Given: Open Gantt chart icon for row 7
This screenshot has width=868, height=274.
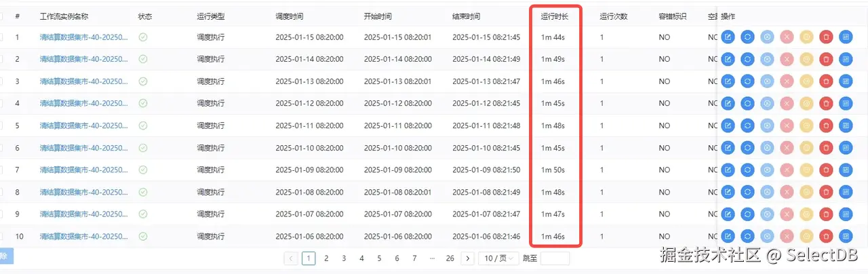Looking at the screenshot, I should point(846,170).
